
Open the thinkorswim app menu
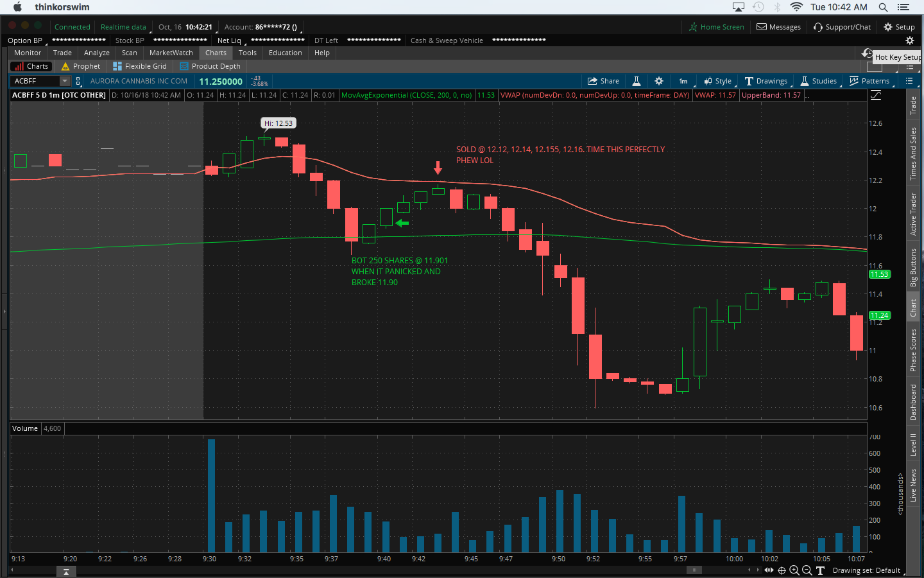click(62, 7)
